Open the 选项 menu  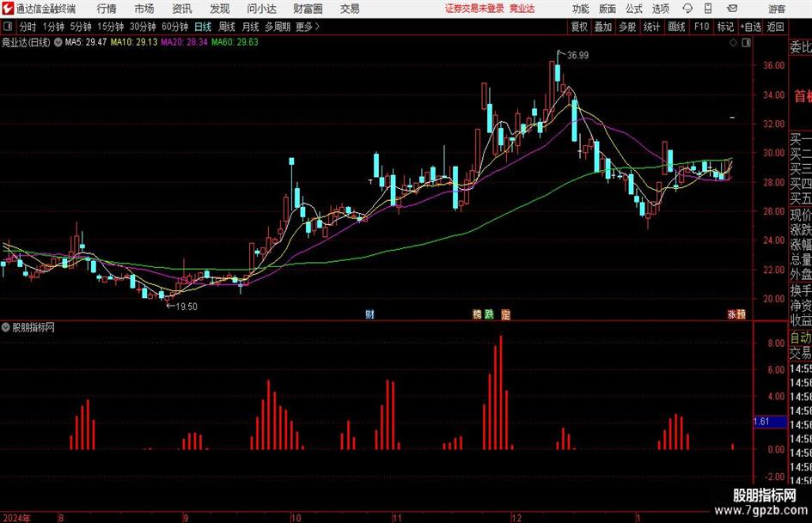click(660, 9)
